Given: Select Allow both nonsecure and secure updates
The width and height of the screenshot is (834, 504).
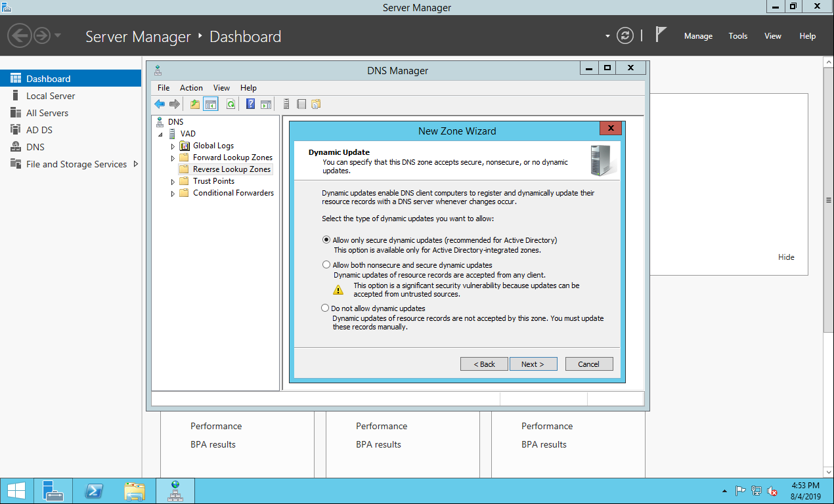Looking at the screenshot, I should coord(326,265).
